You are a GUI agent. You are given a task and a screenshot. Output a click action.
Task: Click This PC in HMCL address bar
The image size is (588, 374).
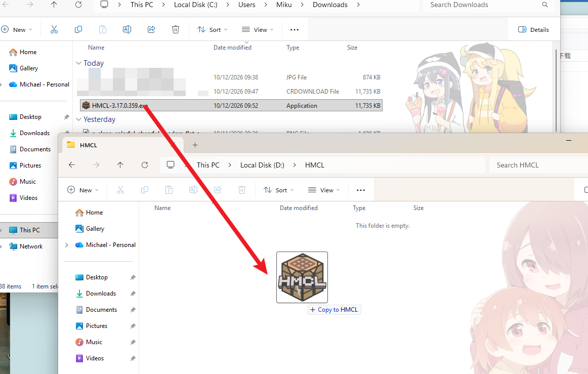click(x=208, y=165)
